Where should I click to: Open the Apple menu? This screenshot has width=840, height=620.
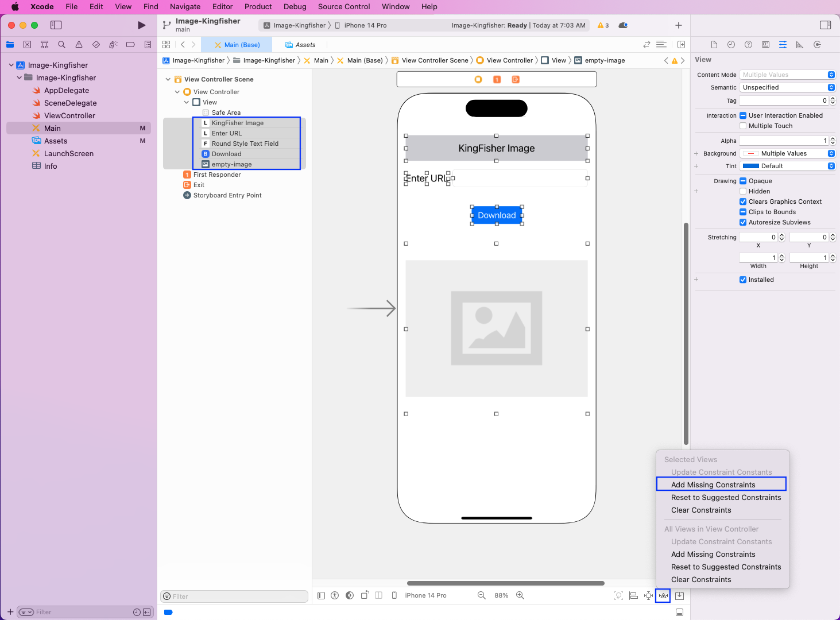click(15, 6)
